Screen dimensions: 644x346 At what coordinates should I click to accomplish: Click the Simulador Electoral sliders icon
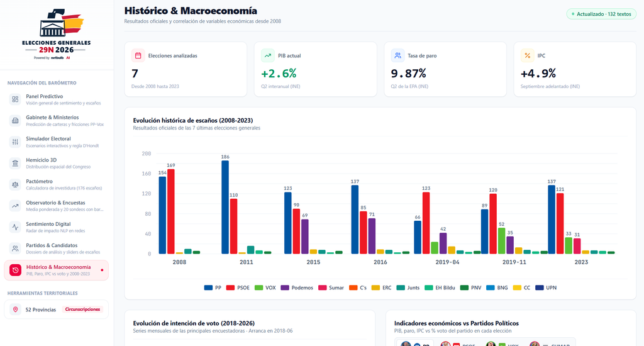coord(15,142)
